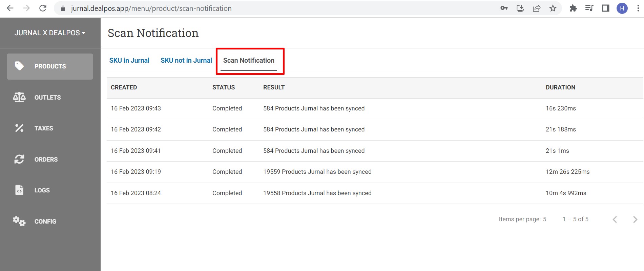The image size is (644, 271).
Task: Click the Config gears icon
Action: 19,221
